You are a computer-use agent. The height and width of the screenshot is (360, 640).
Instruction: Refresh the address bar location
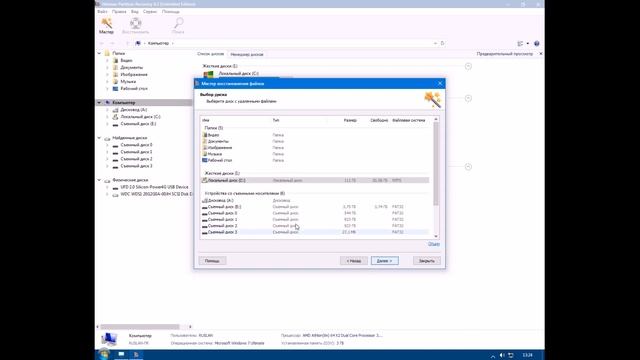[442, 43]
